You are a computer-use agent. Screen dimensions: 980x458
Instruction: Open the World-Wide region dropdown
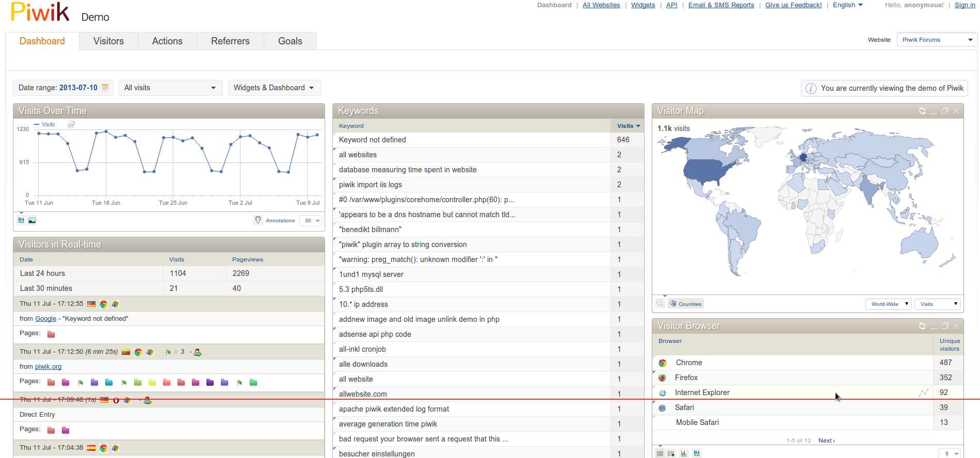(888, 304)
